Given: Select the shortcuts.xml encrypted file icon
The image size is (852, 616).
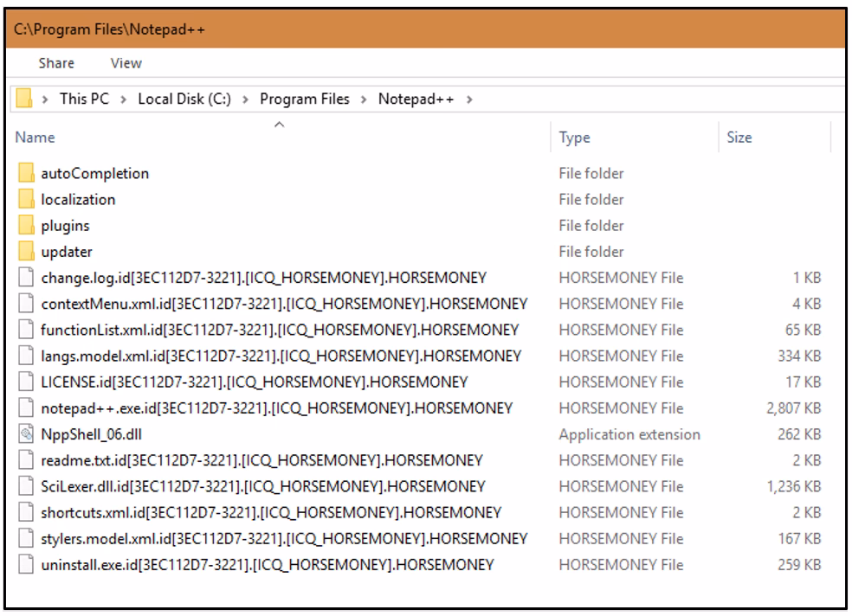Looking at the screenshot, I should (x=25, y=512).
